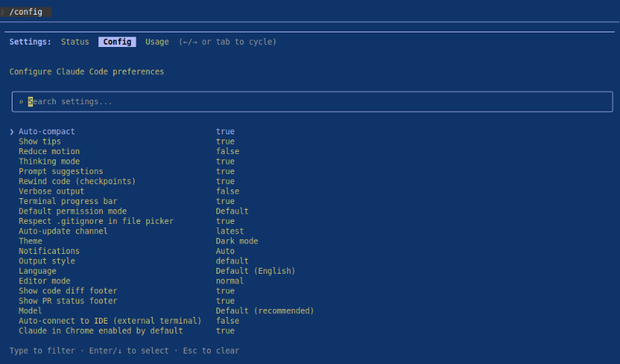Change Auto-update channel value 'latest'
The width and height of the screenshot is (620, 364).
point(230,231)
